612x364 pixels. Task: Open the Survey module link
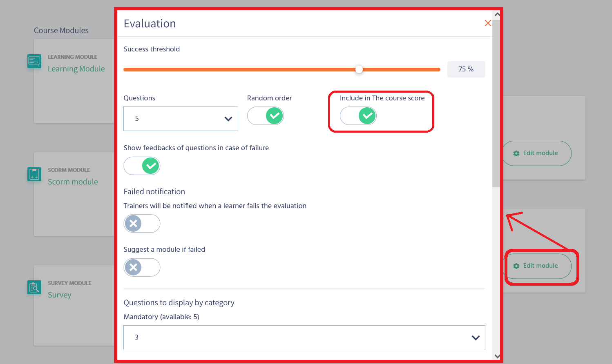click(60, 295)
